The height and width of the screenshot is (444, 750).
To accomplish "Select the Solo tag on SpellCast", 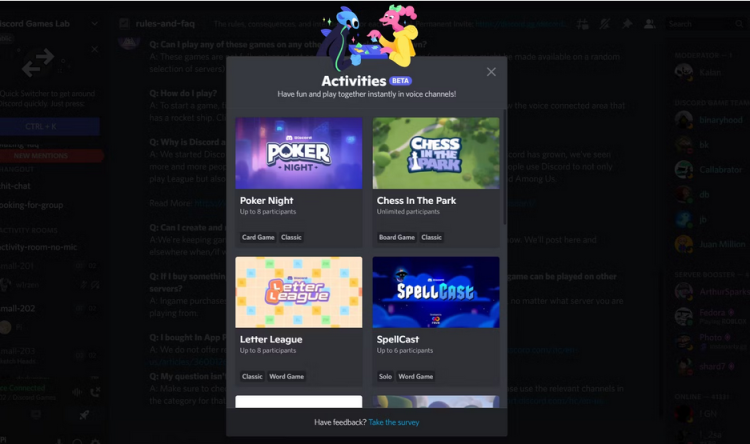I will tap(385, 377).
